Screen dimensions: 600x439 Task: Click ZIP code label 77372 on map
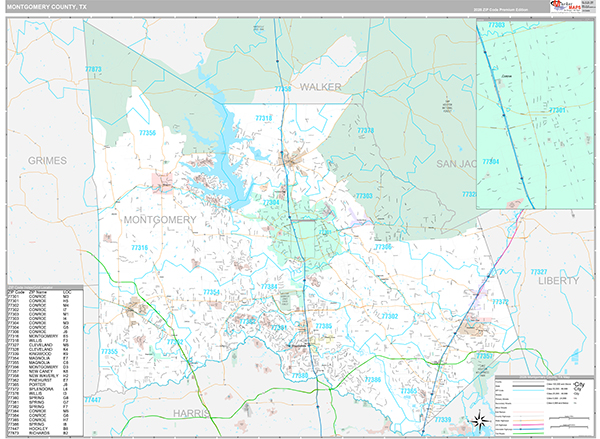click(x=501, y=302)
